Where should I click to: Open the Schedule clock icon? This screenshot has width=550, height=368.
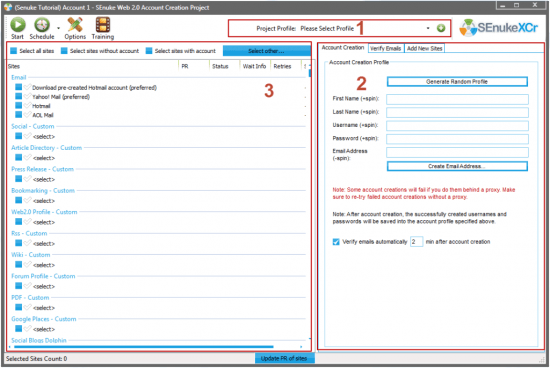click(42, 25)
